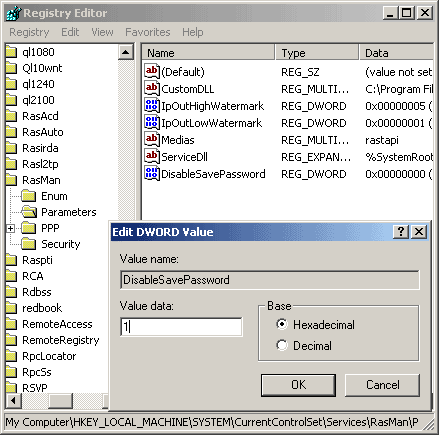Viewport: 439px width, 435px height.
Task: Click the ServiceDll string value icon
Action: point(152,156)
